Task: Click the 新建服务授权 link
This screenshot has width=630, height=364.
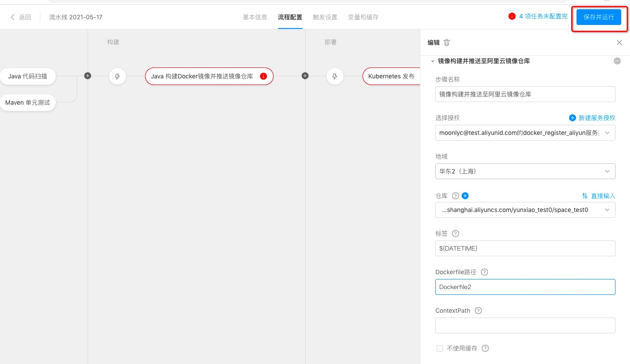Action: (x=597, y=118)
